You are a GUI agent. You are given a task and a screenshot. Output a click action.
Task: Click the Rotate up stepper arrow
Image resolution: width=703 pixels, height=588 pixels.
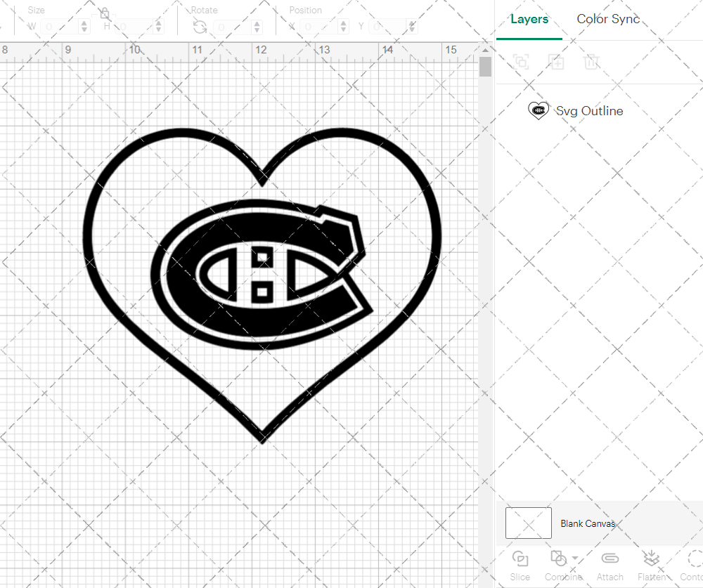click(x=257, y=22)
